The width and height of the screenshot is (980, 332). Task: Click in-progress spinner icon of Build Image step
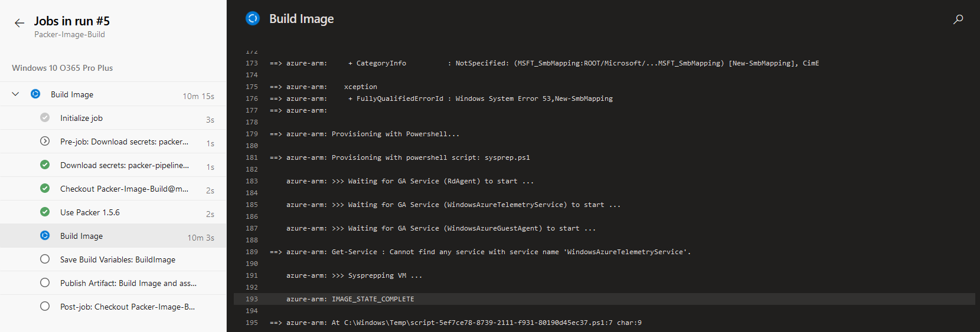(45, 236)
